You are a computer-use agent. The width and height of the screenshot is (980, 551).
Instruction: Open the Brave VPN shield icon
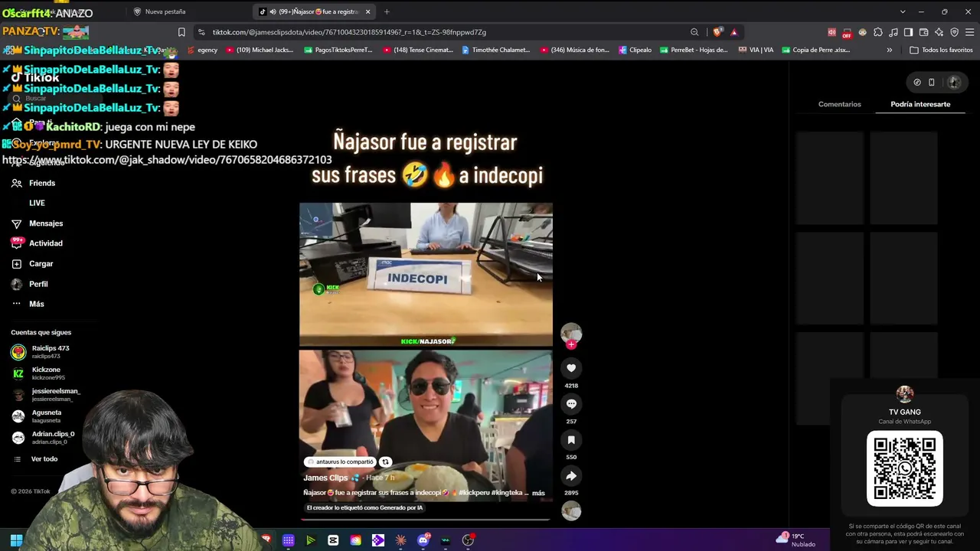click(954, 32)
